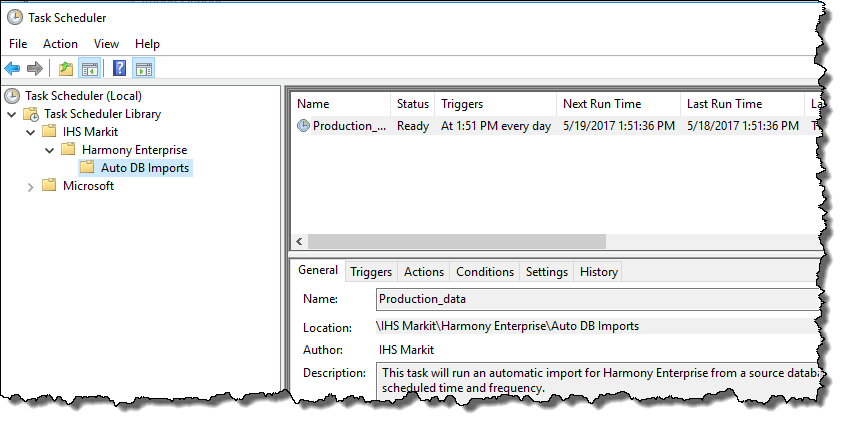Collapse the Task Scheduler Library node
The image size is (847, 423).
point(11,114)
